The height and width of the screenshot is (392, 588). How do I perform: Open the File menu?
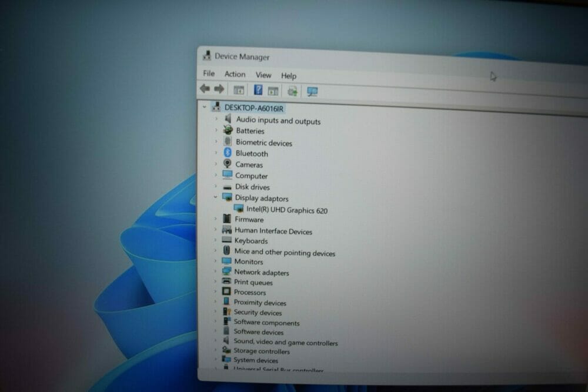coord(209,73)
